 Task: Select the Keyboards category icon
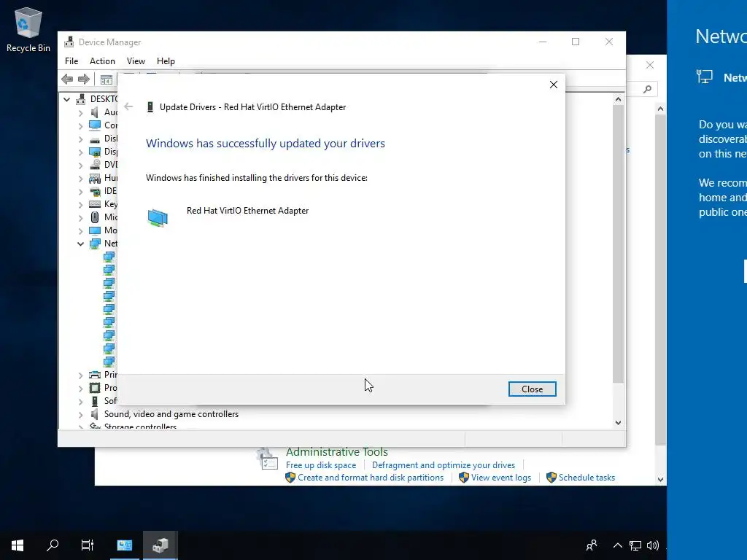pos(95,204)
